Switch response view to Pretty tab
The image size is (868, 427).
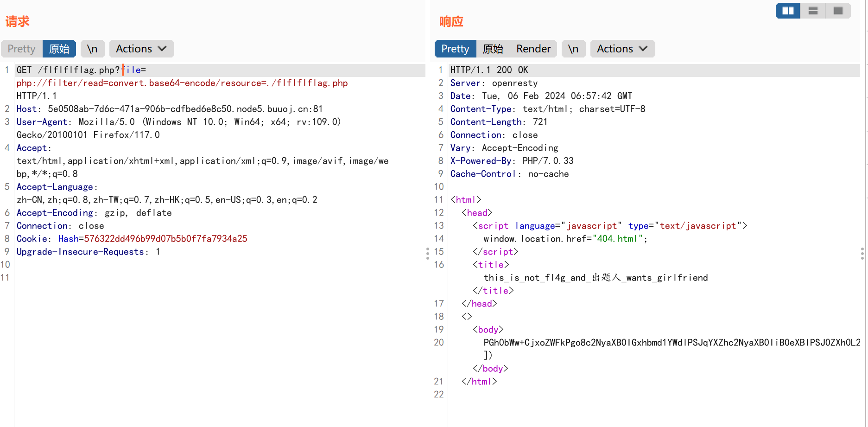455,49
